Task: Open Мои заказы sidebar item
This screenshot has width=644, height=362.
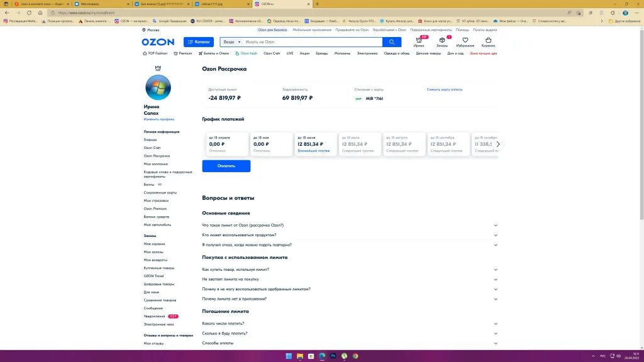Action: tap(153, 252)
